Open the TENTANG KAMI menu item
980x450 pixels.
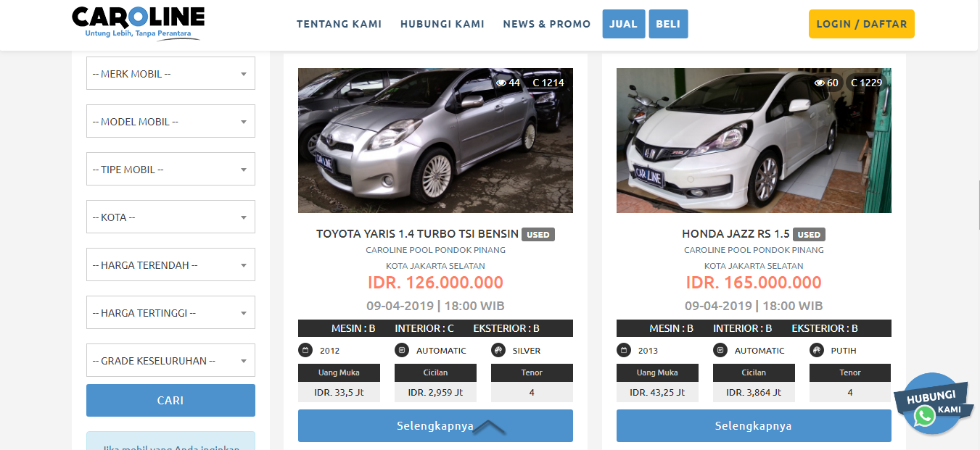(x=339, y=24)
